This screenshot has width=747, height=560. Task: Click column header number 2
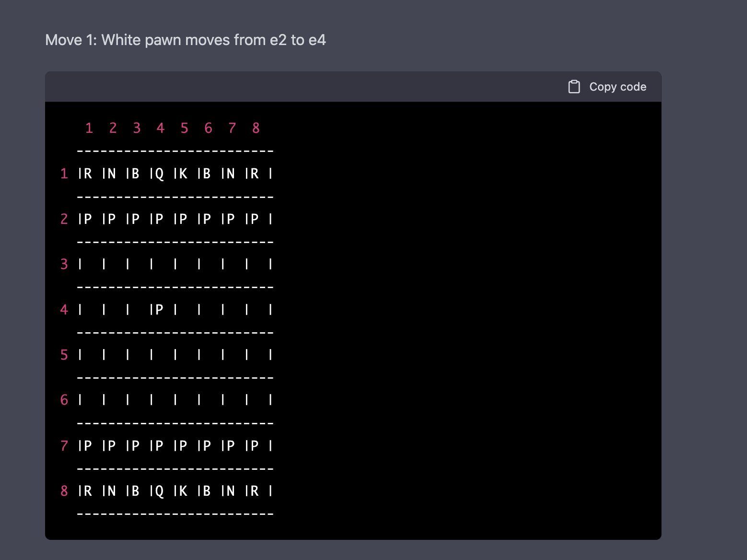tap(113, 128)
